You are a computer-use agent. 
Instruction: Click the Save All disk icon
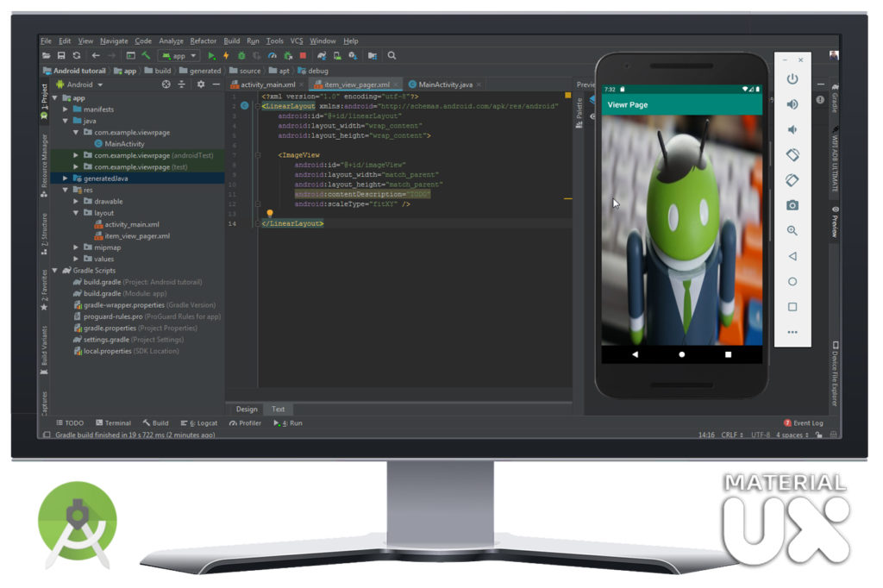coord(61,56)
